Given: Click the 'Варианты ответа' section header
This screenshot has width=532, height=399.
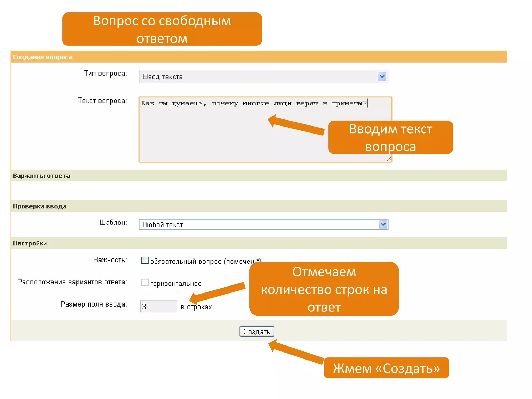Looking at the screenshot, I should 42,176.
